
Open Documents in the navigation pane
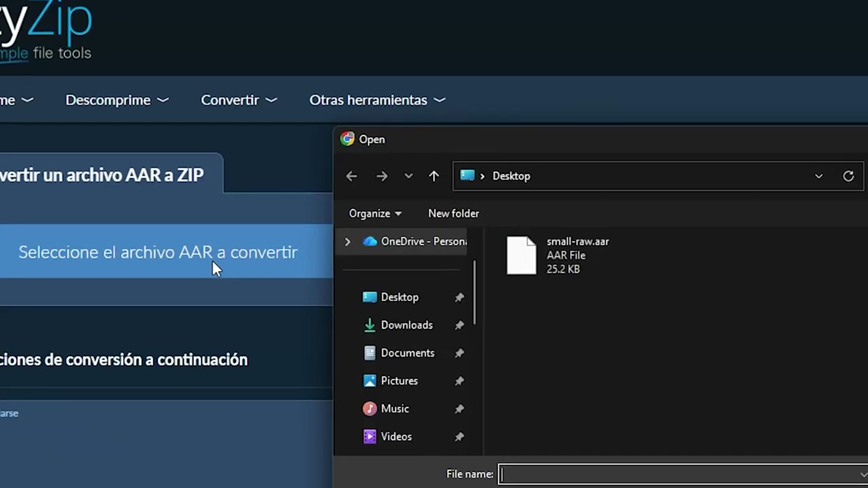pos(408,353)
